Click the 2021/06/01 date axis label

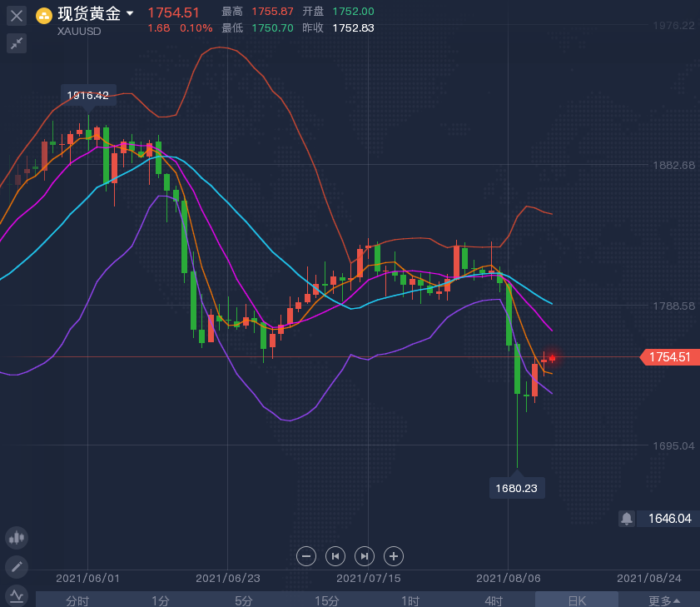pos(88,579)
